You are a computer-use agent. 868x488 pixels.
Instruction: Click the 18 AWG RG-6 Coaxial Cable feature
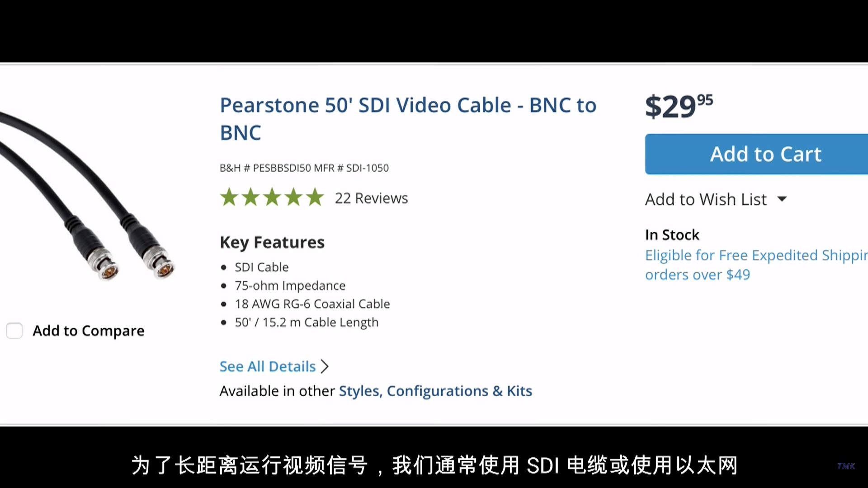pyautogui.click(x=312, y=304)
